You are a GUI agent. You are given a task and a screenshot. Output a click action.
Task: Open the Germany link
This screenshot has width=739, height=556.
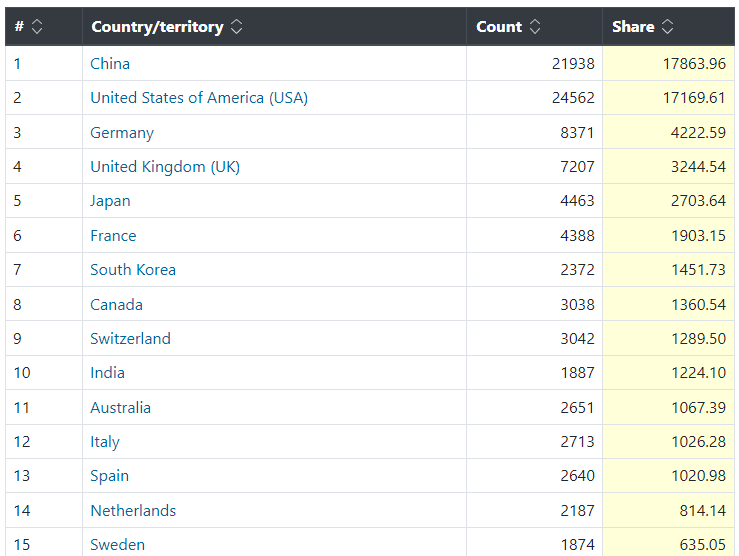pyautogui.click(x=122, y=133)
